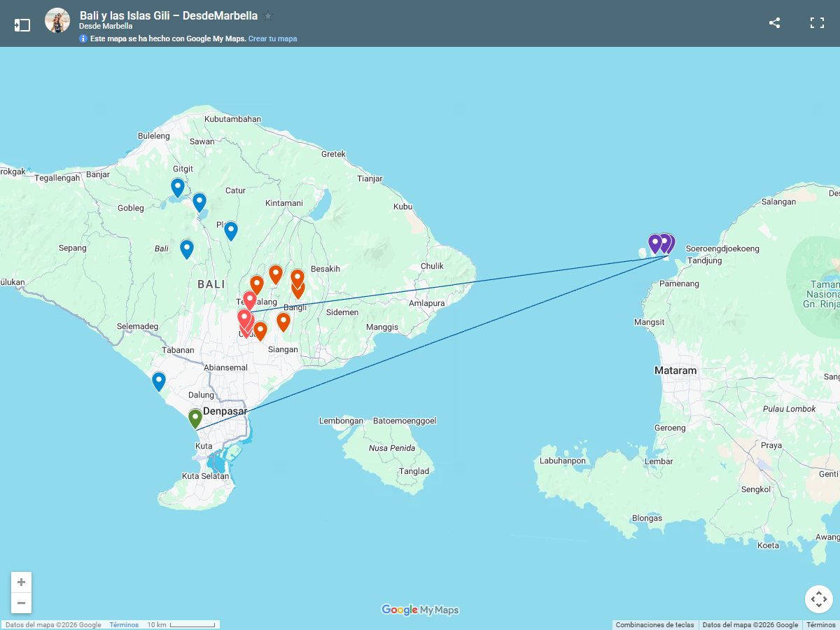Click the 'Praya' label on Lombok
840x630 pixels.
(771, 445)
